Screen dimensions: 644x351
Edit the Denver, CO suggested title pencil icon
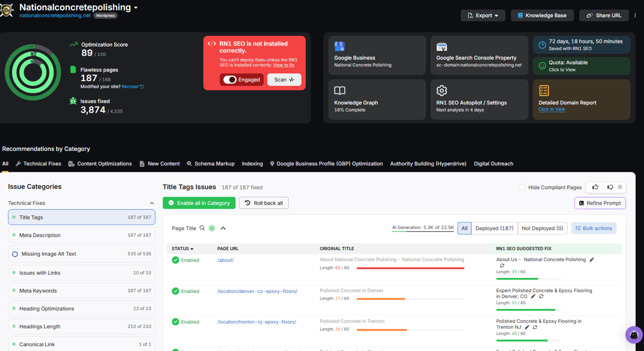(x=533, y=296)
